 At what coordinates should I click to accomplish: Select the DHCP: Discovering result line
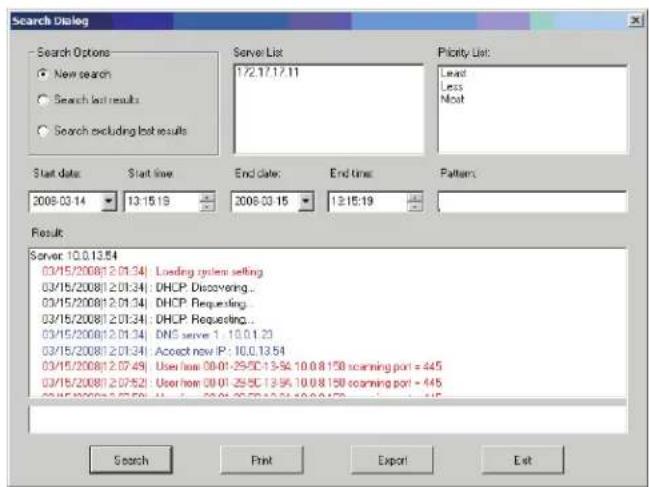pyautogui.click(x=148, y=288)
